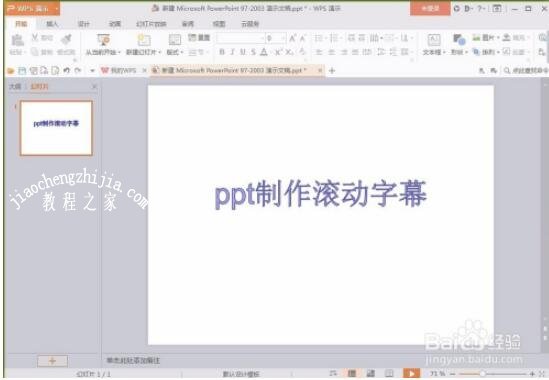Screen dimensions: 549x380
Task: Click the Arrange icon
Action: point(476,52)
